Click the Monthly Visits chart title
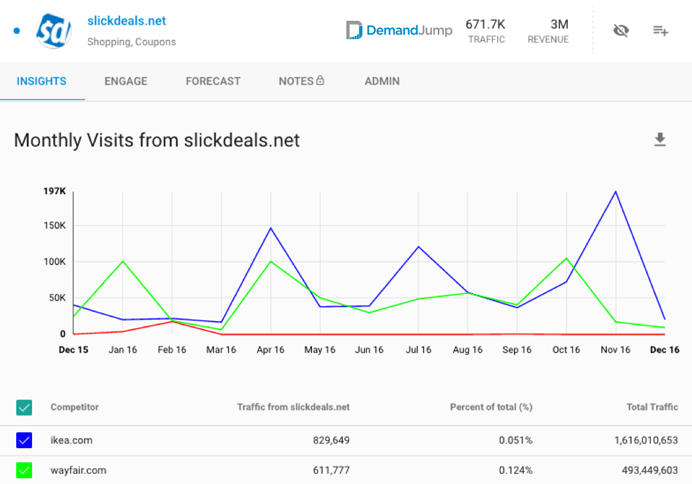 (x=157, y=141)
